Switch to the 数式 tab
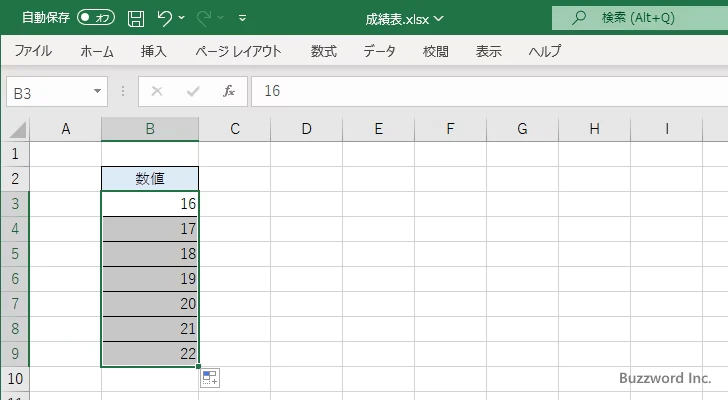The image size is (728, 400). click(x=324, y=51)
